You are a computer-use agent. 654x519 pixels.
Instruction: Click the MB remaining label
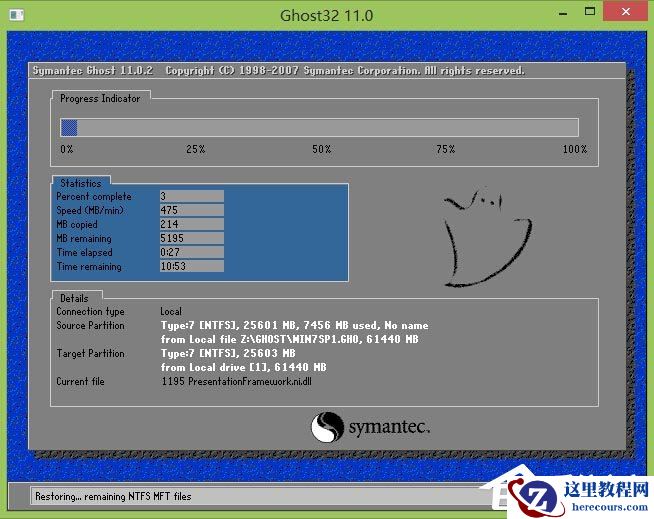tap(84, 239)
